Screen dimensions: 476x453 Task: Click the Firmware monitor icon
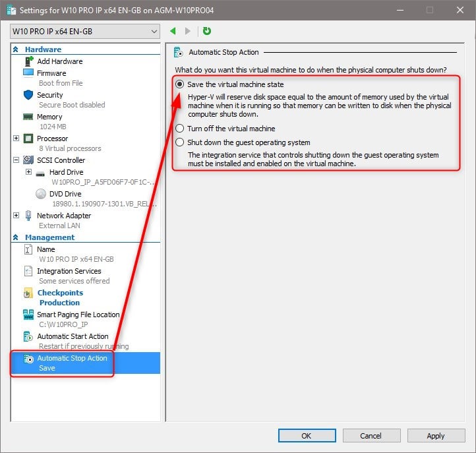point(28,73)
